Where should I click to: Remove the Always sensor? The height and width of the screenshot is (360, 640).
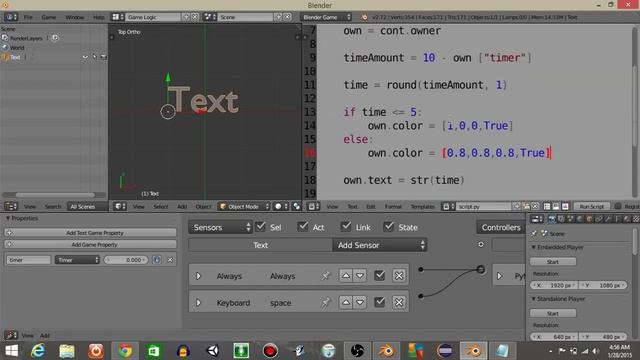coord(399,276)
